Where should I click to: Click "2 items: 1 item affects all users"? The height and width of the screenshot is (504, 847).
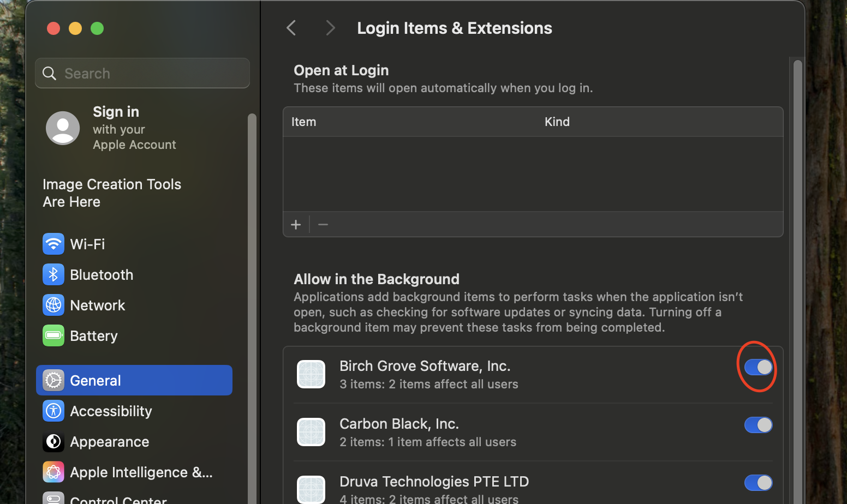pos(428,442)
